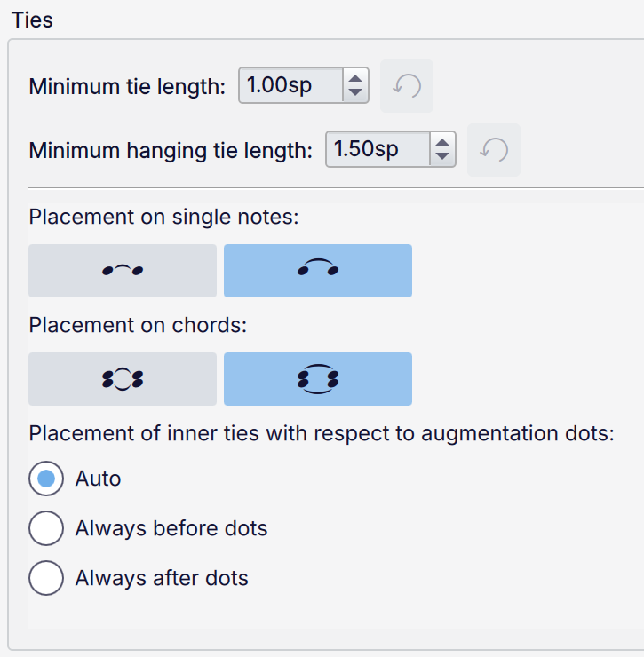Click the Ties section heading
Viewport: 644px width, 657px height.
point(32,20)
